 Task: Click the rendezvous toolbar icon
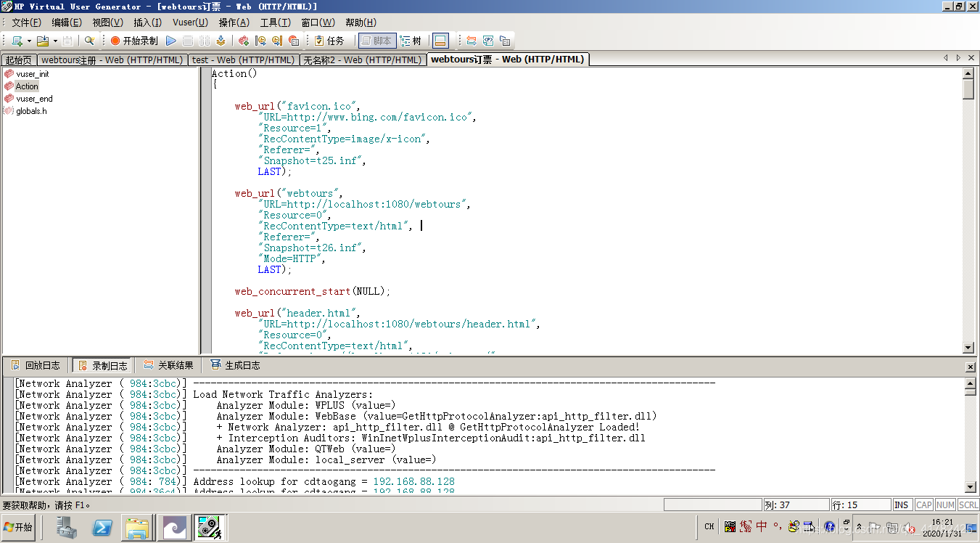coord(294,41)
